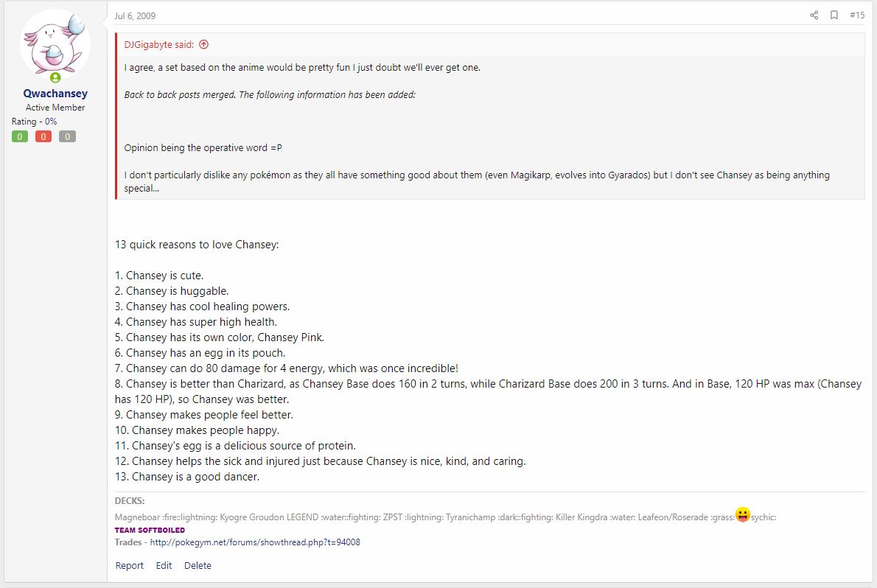Bookmark this post with the bookmark icon
Screen dimensions: 877x588
(x=834, y=15)
